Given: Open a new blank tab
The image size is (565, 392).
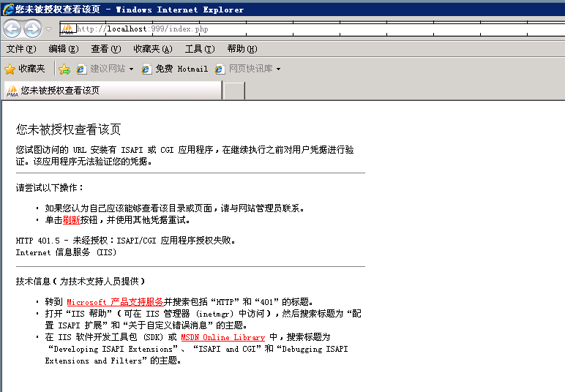Looking at the screenshot, I should (234, 91).
